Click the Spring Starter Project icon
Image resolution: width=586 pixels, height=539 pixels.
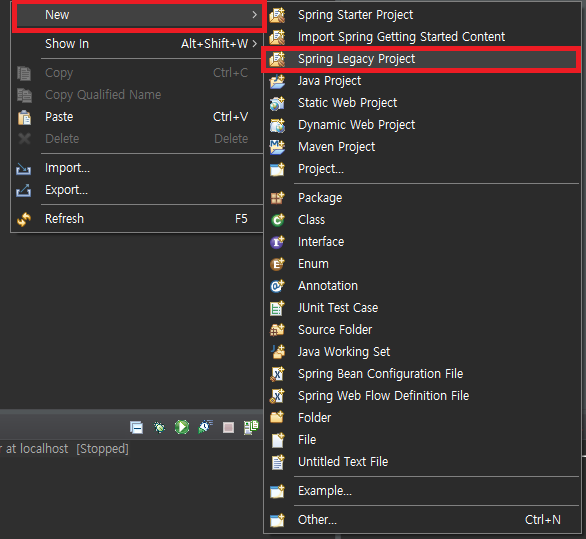(277, 15)
